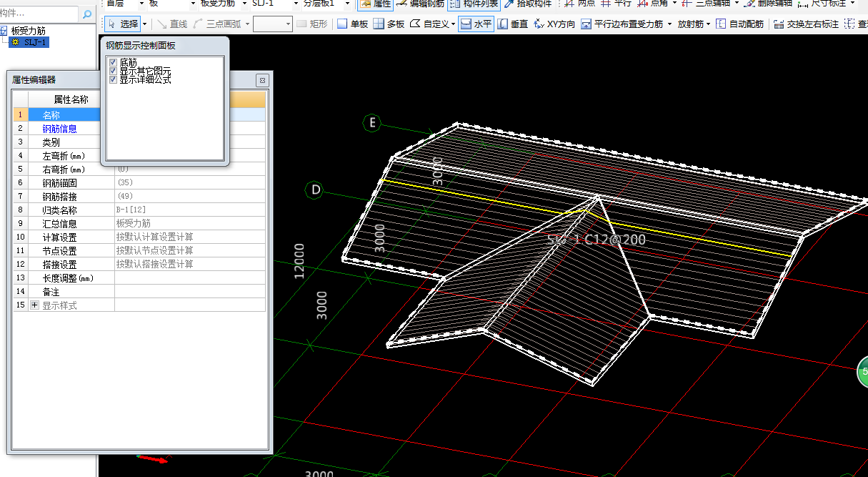
Task: Choose the 直线 line drawing tool
Action: pos(172,24)
